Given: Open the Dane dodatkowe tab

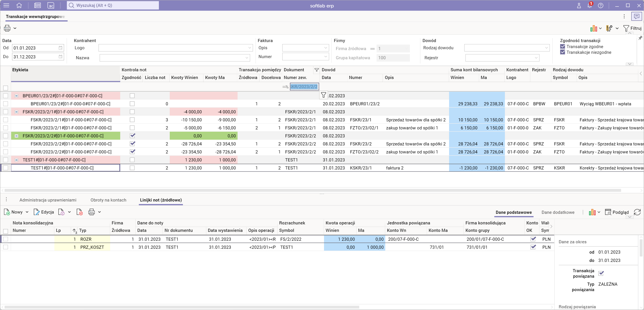Looking at the screenshot, I should coord(558,212).
